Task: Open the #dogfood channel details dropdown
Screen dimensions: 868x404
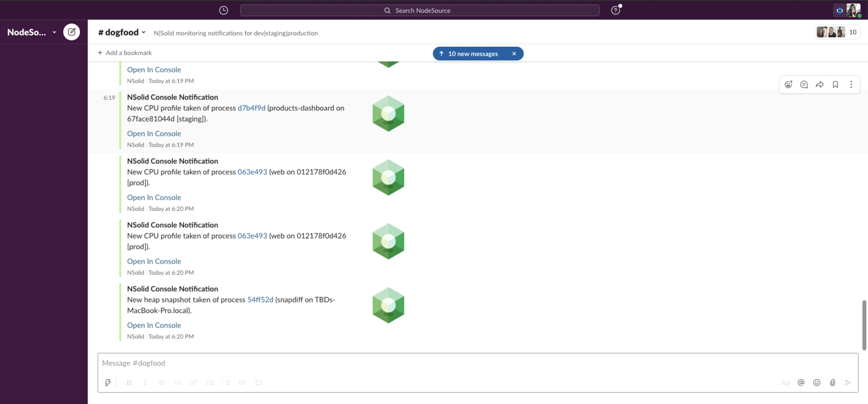Action: [121, 32]
